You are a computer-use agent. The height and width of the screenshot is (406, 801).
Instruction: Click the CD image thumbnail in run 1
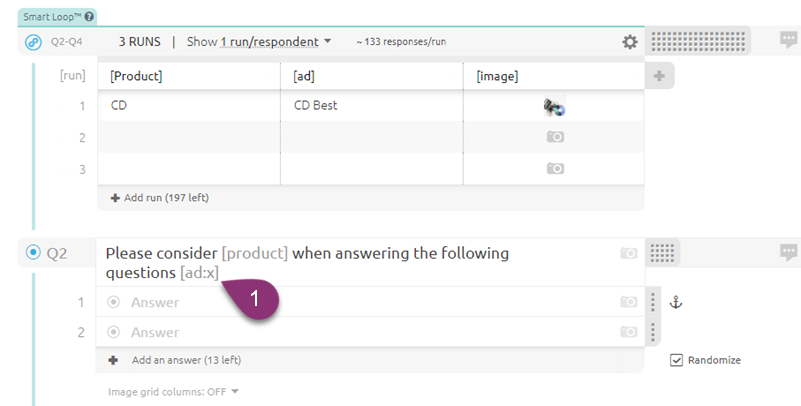click(554, 107)
